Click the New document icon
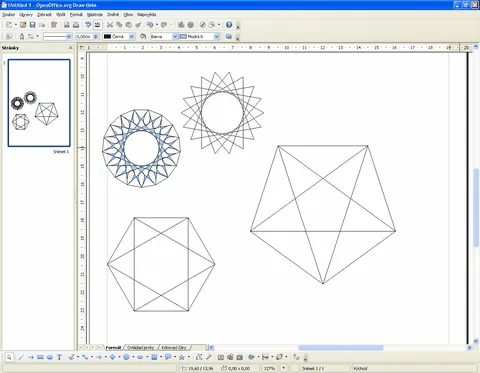Image resolution: width=480 pixels, height=373 pixels. point(9,25)
